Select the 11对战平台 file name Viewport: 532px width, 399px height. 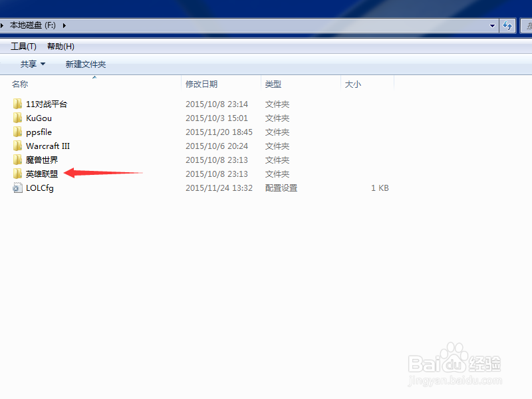coord(47,104)
